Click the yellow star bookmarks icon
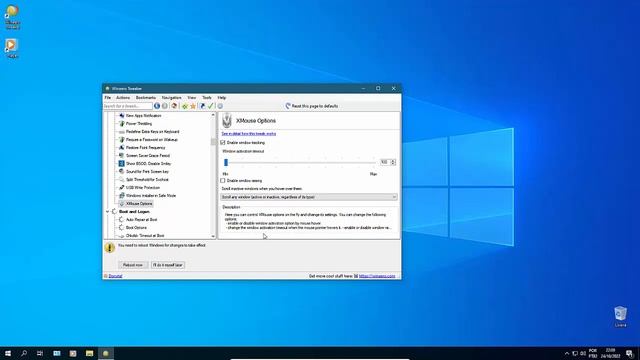 pyautogui.click(x=193, y=106)
